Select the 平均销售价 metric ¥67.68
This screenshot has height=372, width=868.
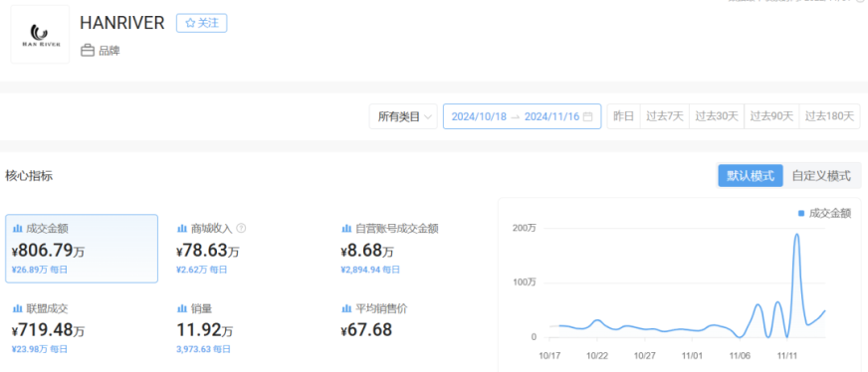366,330
